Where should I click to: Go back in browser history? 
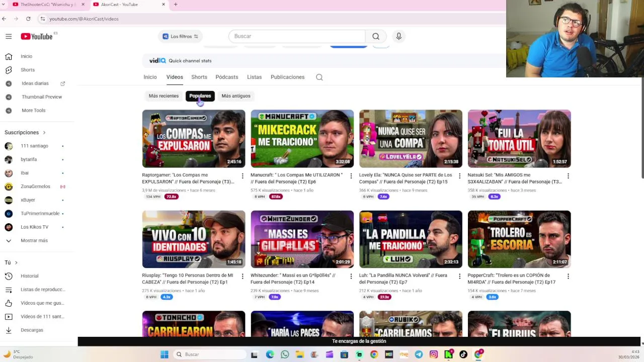pyautogui.click(x=4, y=19)
